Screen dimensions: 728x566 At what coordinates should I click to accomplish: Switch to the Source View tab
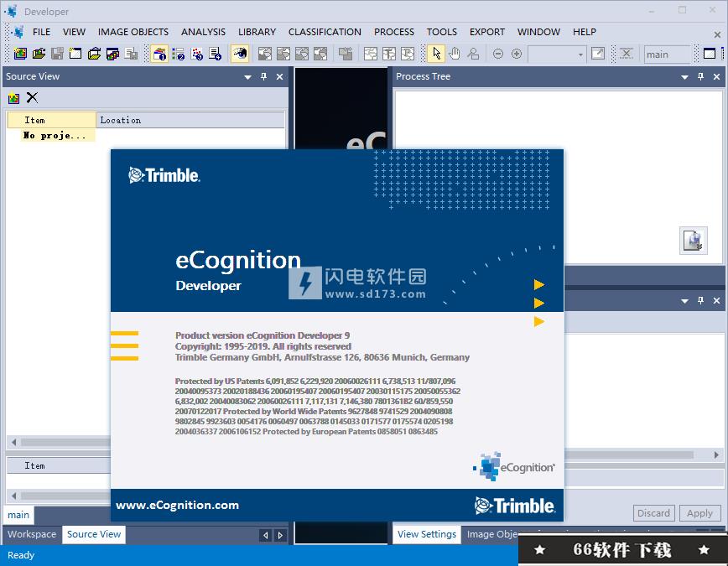pos(94,534)
